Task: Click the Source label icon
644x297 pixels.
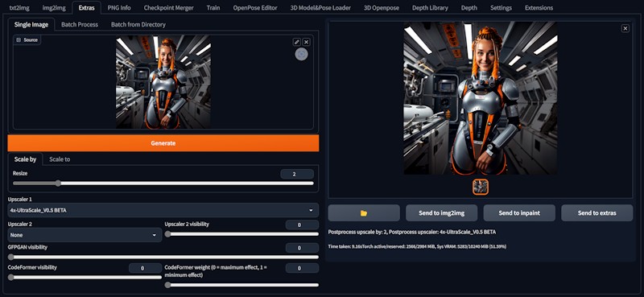Action: point(19,40)
